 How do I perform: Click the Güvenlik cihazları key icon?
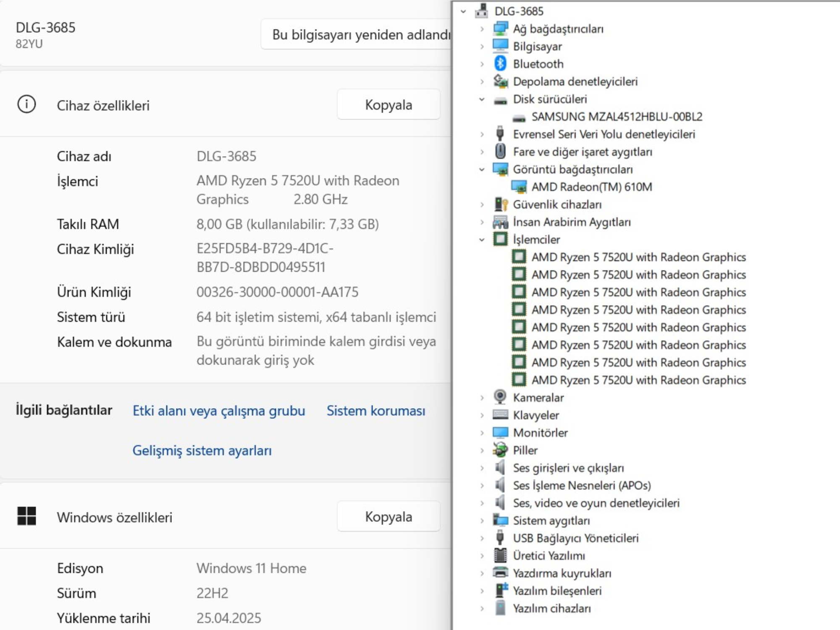[x=501, y=205]
